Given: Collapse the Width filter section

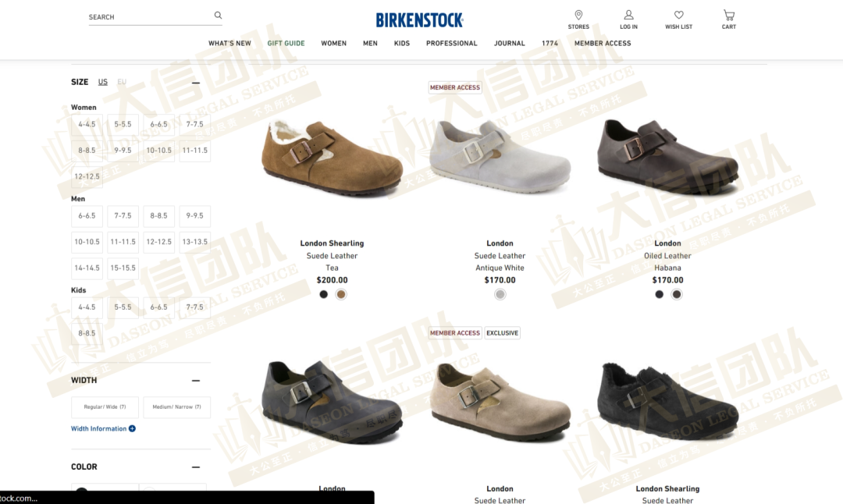Looking at the screenshot, I should point(196,381).
